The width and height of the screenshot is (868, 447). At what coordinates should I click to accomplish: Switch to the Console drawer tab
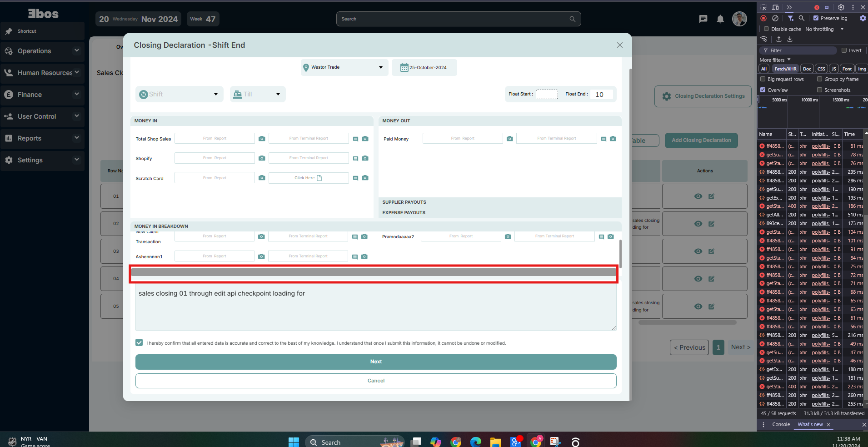point(781,424)
